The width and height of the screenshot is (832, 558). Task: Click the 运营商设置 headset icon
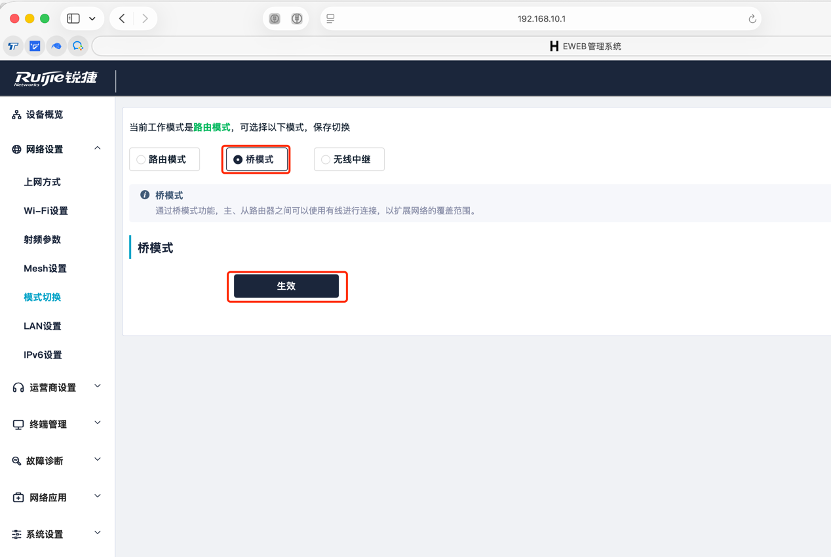[18, 388]
